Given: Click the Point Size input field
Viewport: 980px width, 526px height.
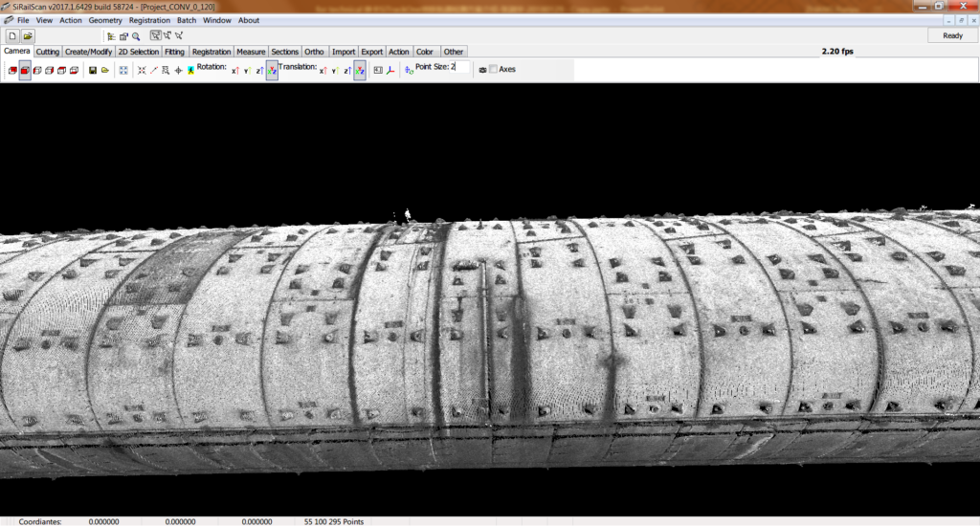Looking at the screenshot, I should [459, 68].
